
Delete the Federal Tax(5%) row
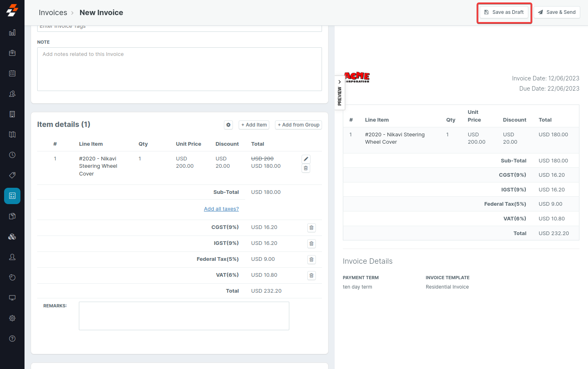(x=311, y=260)
